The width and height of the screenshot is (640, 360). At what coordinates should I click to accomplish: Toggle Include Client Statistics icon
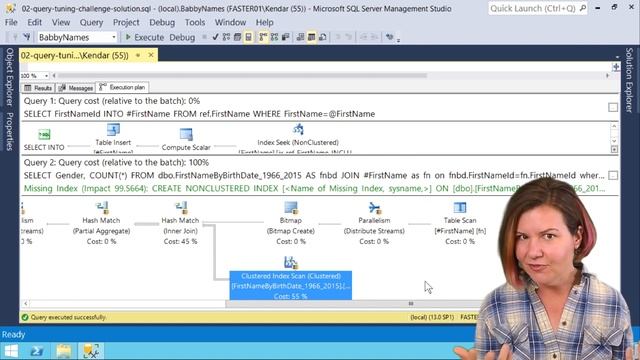pos(285,37)
